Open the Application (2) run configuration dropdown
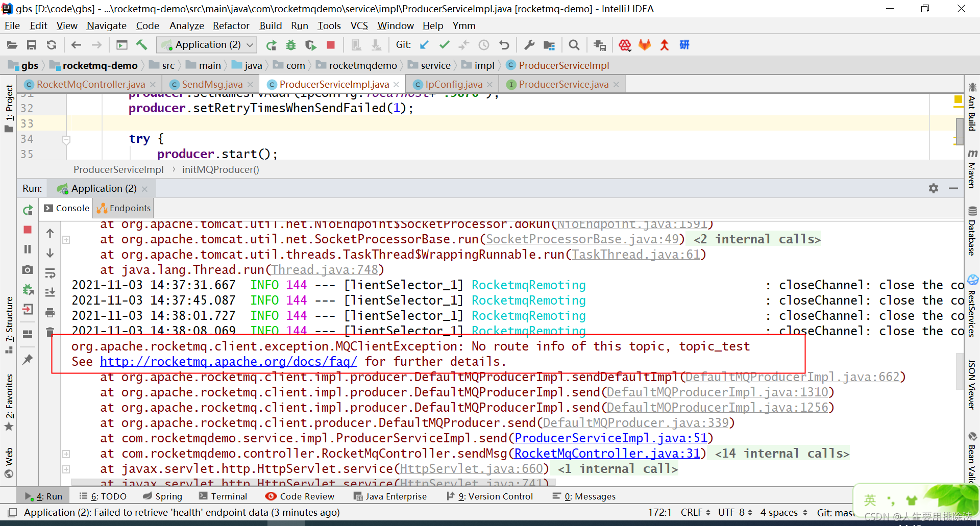 click(x=207, y=45)
